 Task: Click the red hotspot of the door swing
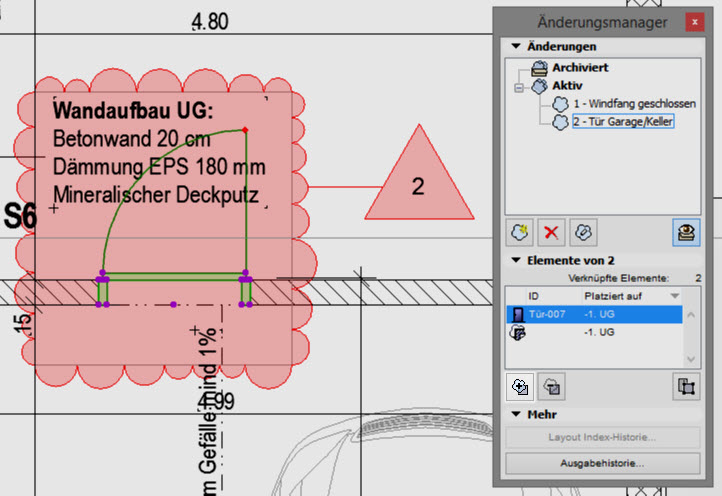pyautogui.click(x=245, y=130)
